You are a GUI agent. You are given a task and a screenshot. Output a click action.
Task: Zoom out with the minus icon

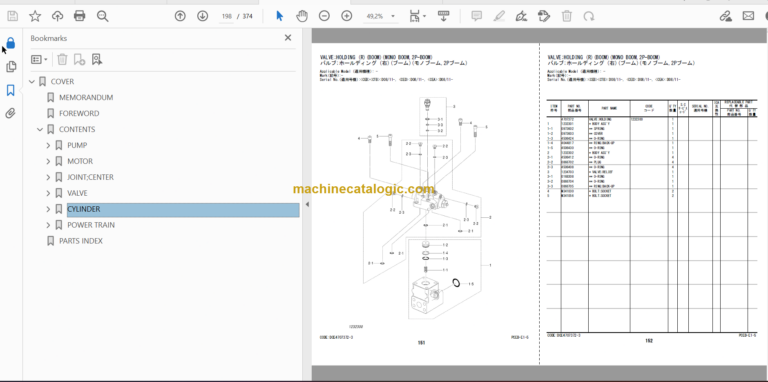tap(324, 16)
